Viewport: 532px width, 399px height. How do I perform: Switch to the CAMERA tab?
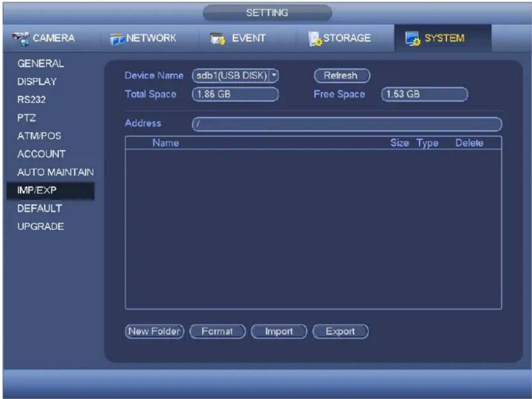pos(43,38)
